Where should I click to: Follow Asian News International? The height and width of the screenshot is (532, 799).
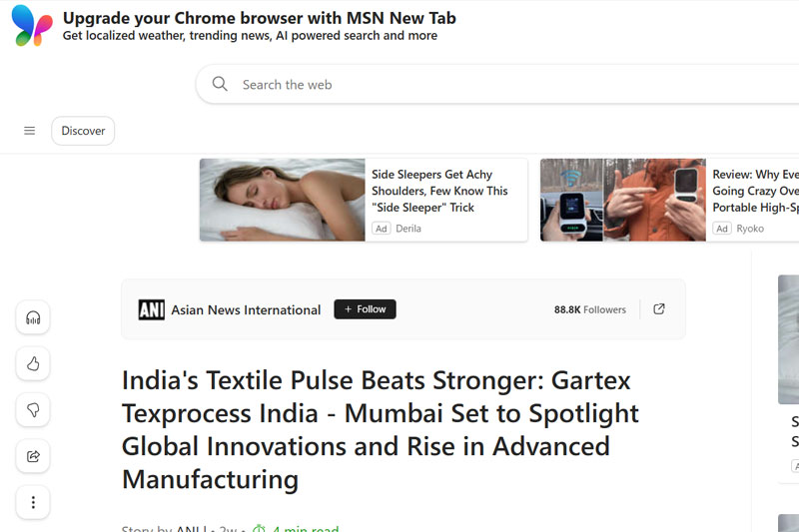[365, 309]
